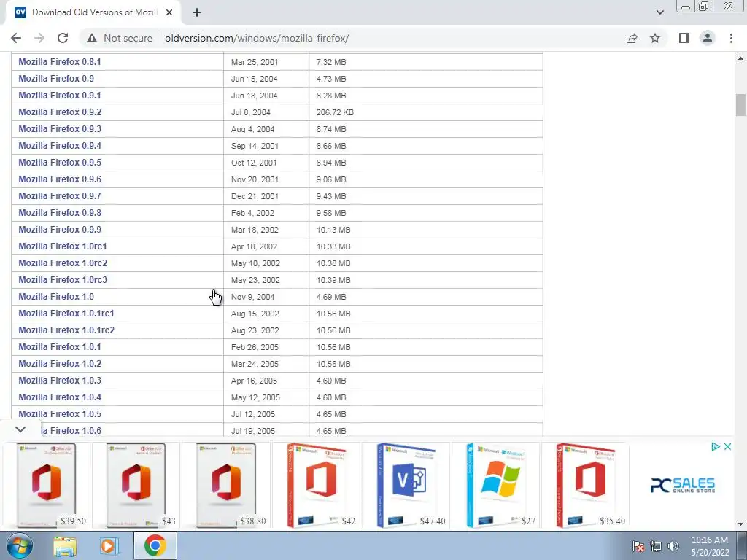Open Mozilla Firefox 0.9.2 link

[60, 112]
